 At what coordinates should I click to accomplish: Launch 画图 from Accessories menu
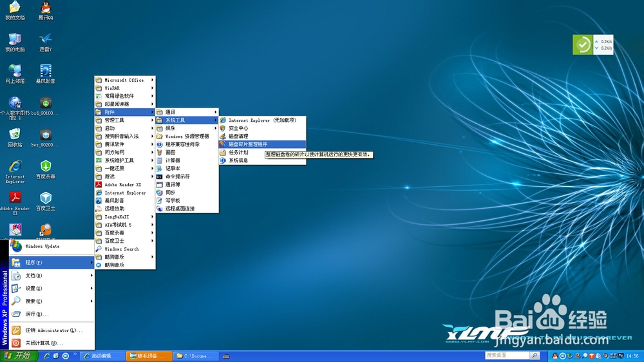pos(187,152)
